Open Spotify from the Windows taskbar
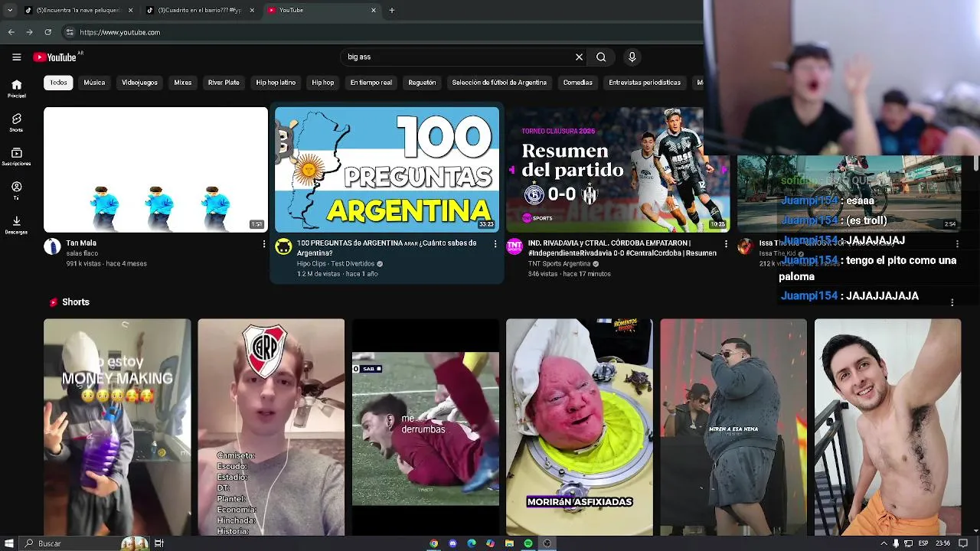 (528, 543)
